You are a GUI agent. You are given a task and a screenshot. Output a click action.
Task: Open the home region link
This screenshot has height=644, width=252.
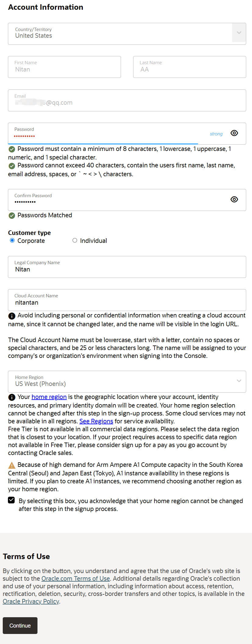pyautogui.click(x=49, y=397)
